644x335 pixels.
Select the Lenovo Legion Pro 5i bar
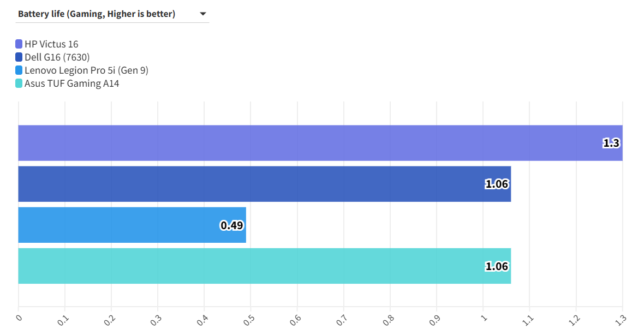[x=120, y=225]
